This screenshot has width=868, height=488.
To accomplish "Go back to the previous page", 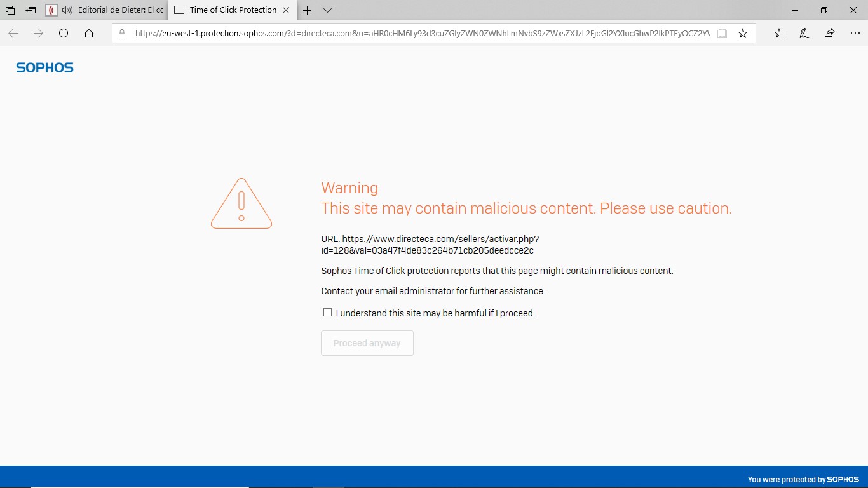I will 13,33.
